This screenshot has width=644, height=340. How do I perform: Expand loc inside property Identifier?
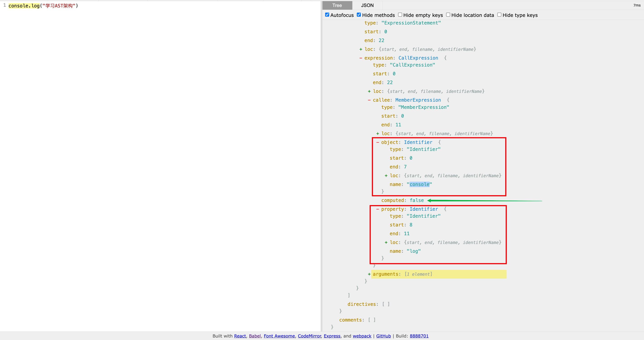pyautogui.click(x=386, y=243)
